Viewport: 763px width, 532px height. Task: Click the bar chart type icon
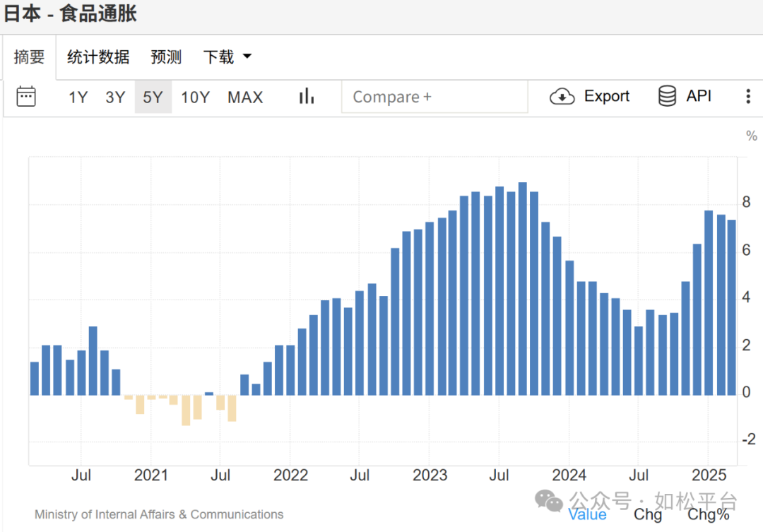click(x=306, y=97)
